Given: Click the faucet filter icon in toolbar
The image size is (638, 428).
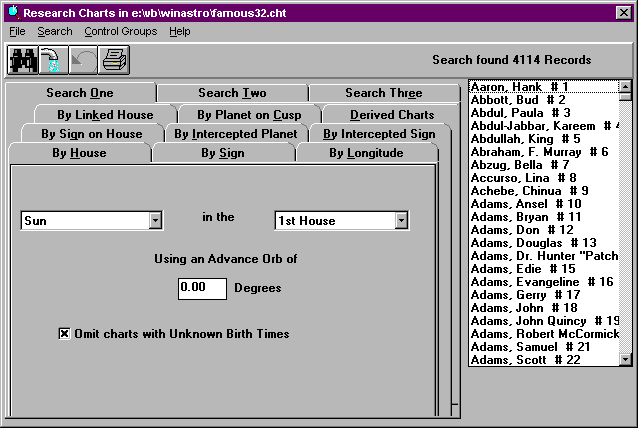Looking at the screenshot, I should click(52, 60).
